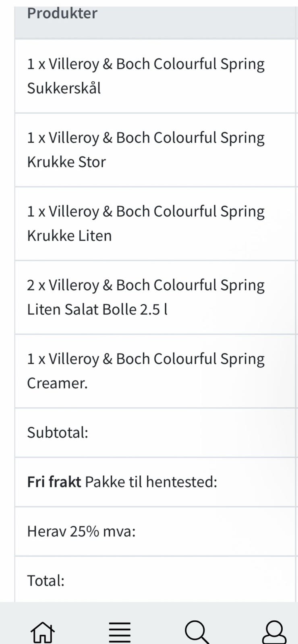Click the Pakke til hentested text
Viewport: 298px width, 644px height.
(151, 482)
